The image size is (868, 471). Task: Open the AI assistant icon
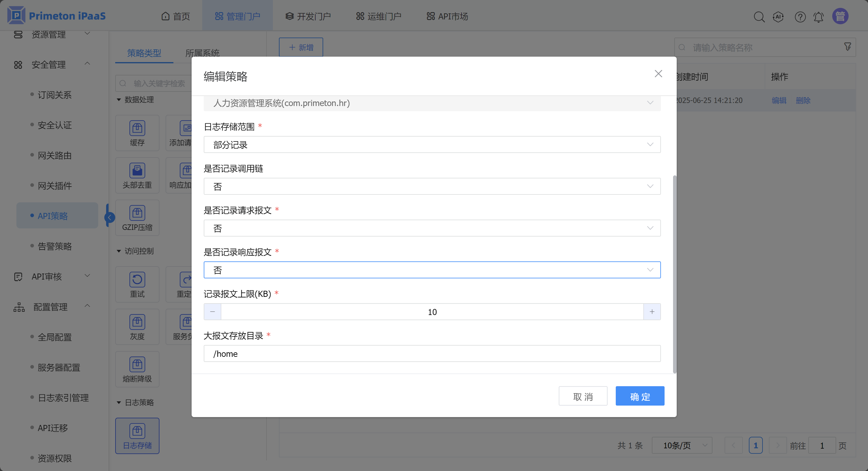[778, 16]
